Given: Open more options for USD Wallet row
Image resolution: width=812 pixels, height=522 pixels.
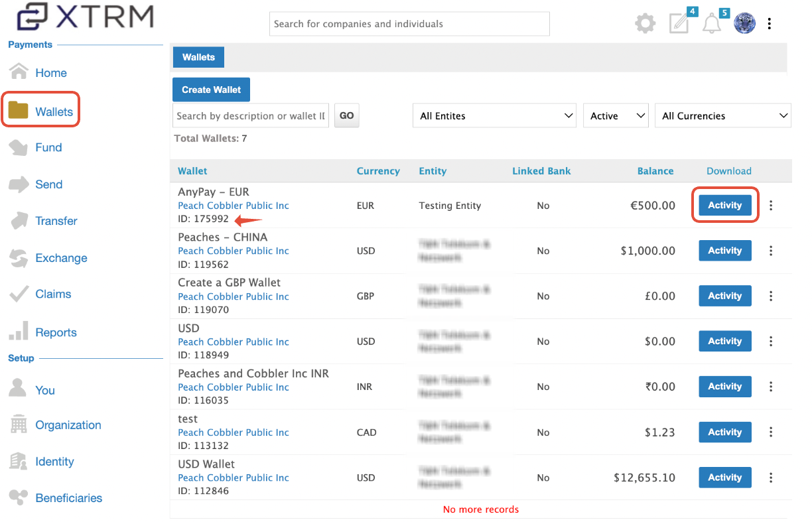Looking at the screenshot, I should click(x=771, y=478).
